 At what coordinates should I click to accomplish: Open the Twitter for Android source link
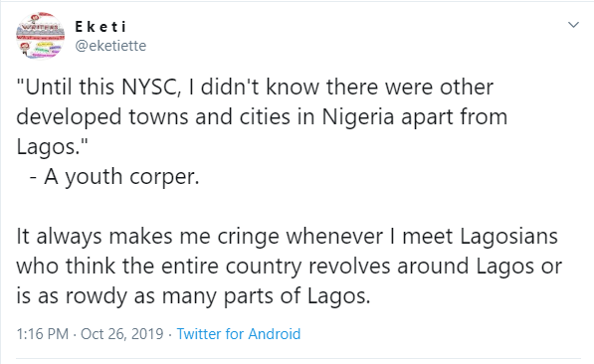click(x=239, y=334)
